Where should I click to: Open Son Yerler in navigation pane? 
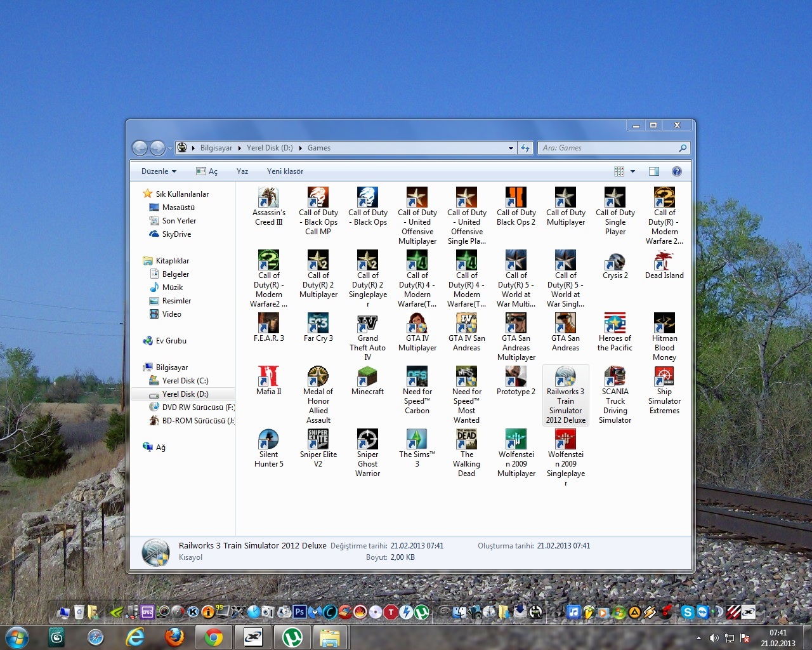click(173, 221)
